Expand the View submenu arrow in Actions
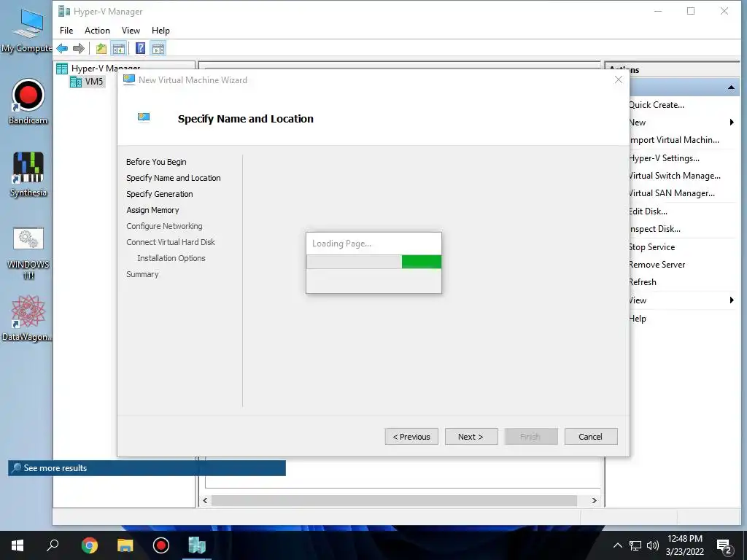747x560 pixels. (732, 300)
